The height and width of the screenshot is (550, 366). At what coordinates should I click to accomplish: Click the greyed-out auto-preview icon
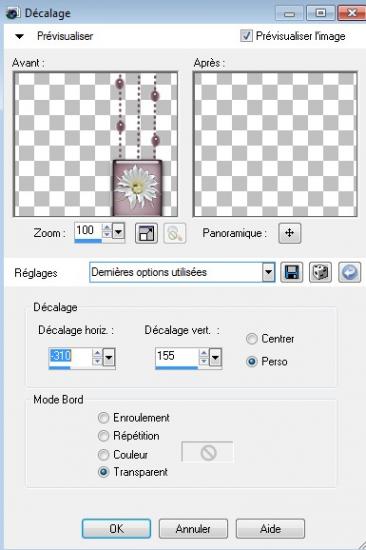pos(174,233)
